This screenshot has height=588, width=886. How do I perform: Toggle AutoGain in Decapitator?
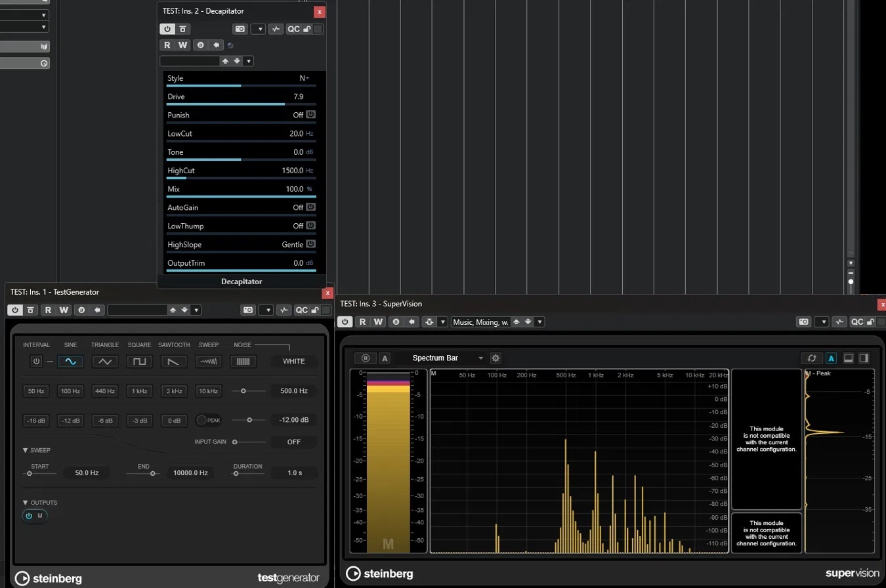point(311,207)
